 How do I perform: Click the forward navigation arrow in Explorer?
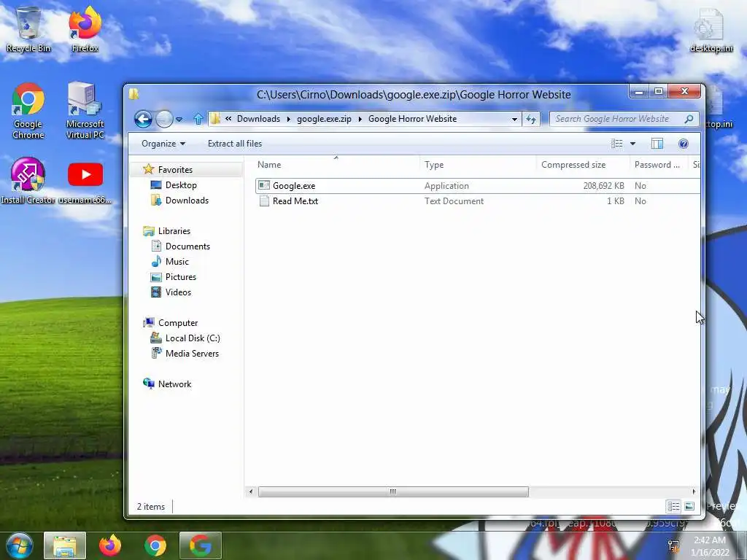[164, 119]
